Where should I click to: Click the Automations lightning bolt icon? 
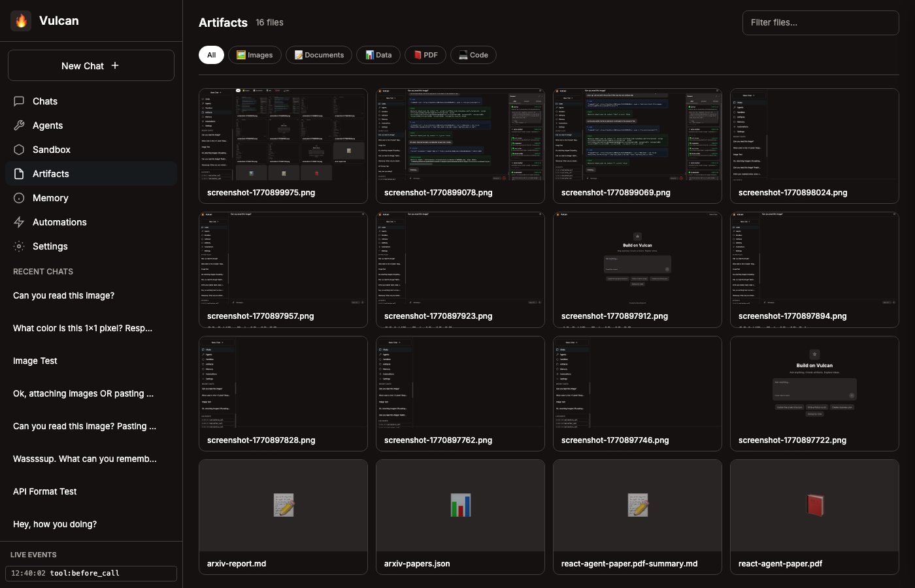pos(19,222)
